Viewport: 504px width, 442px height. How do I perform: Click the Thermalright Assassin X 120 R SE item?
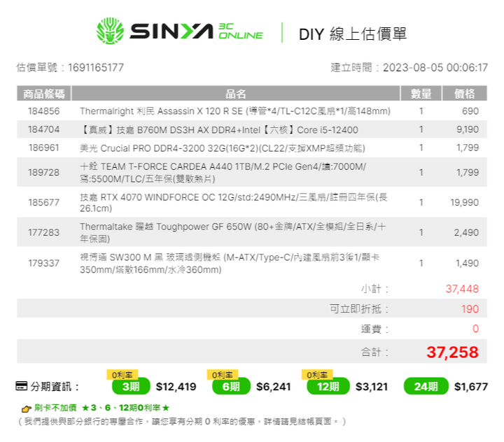pyautogui.click(x=235, y=111)
